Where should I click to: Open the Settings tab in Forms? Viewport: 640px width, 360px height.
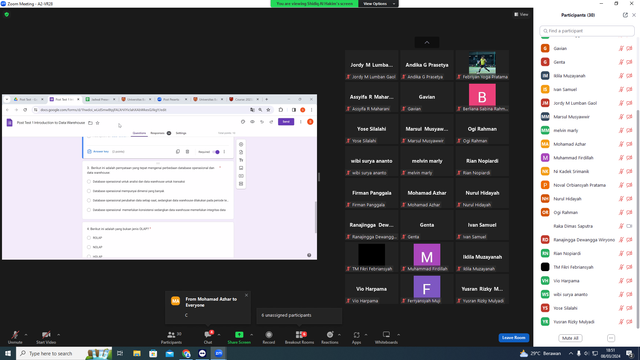181,133
